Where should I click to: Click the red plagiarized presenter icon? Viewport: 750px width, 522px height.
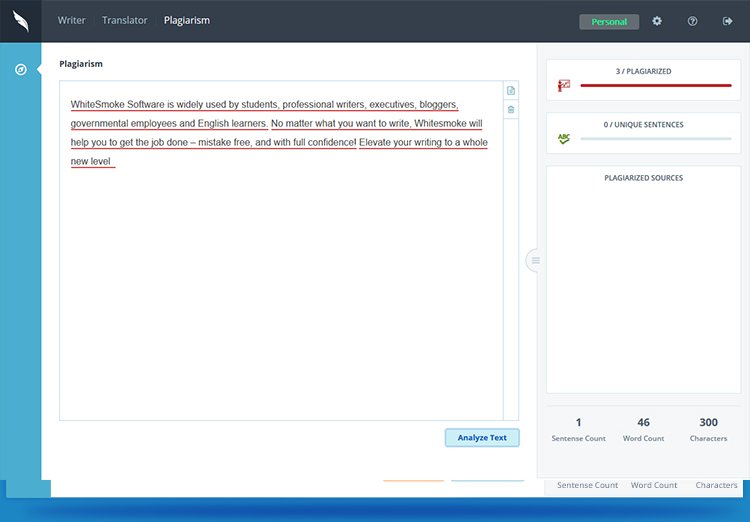coord(564,86)
